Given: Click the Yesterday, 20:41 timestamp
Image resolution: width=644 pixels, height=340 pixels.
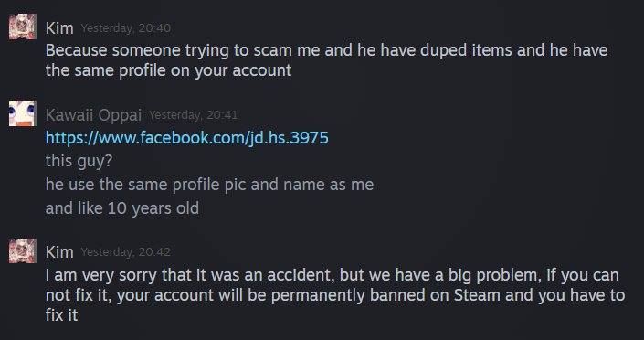Looking at the screenshot, I should (x=193, y=114).
